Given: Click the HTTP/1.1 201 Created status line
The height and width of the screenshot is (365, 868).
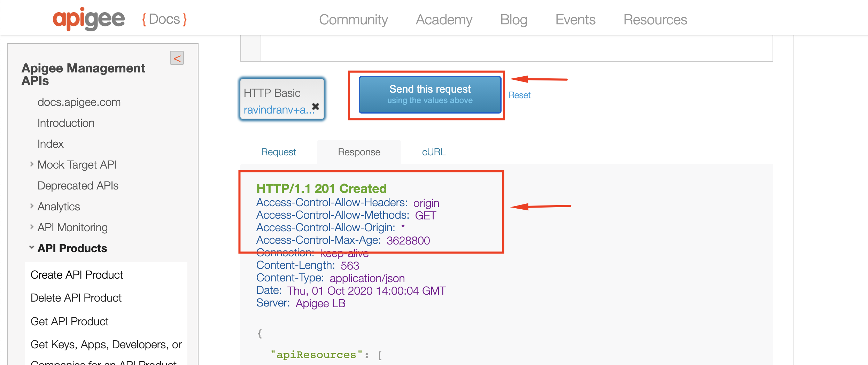Looking at the screenshot, I should pyautogui.click(x=321, y=188).
